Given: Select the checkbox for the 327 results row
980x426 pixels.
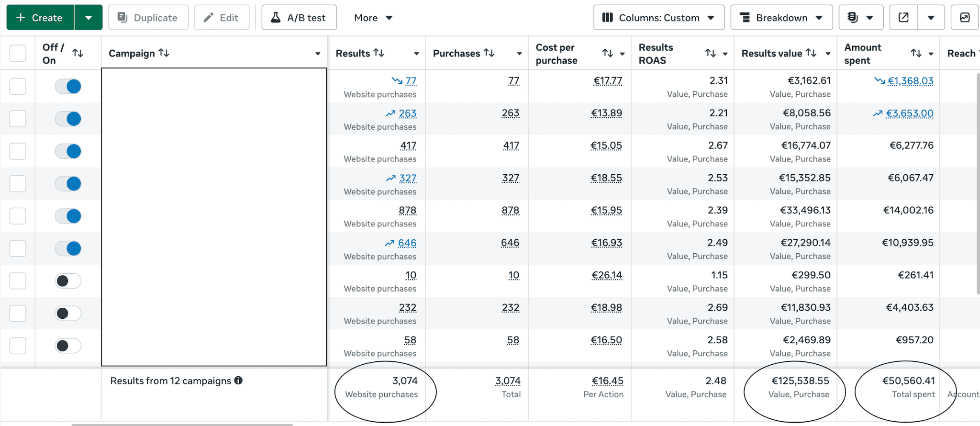Looking at the screenshot, I should [18, 184].
